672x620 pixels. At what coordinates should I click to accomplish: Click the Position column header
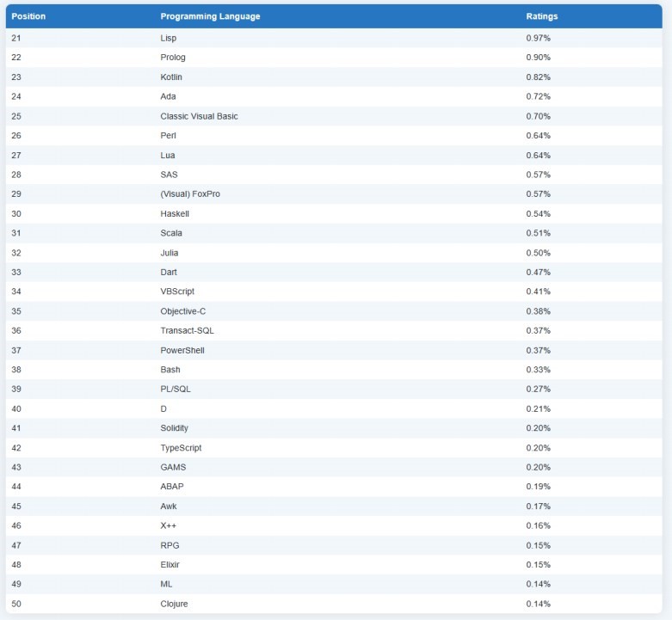coord(28,16)
